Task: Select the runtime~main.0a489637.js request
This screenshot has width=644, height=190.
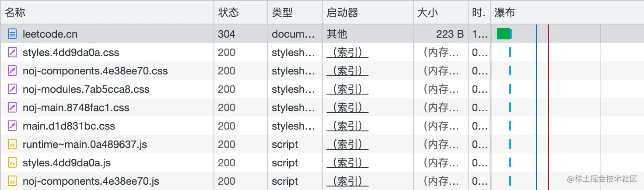Action: coord(322,144)
